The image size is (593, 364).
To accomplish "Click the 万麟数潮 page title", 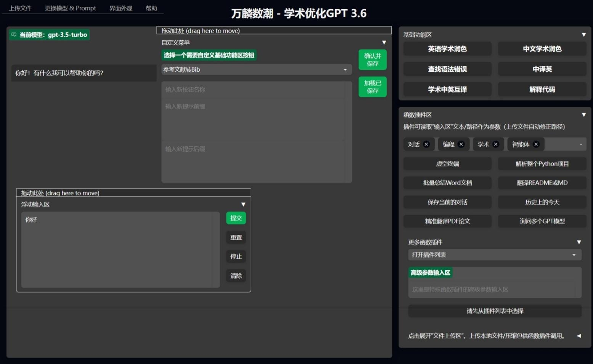I will pos(299,13).
